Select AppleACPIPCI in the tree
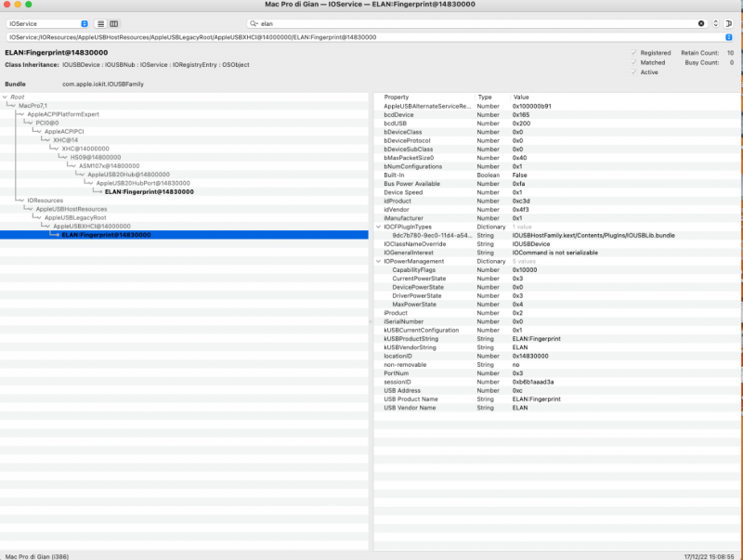 pyautogui.click(x=64, y=132)
